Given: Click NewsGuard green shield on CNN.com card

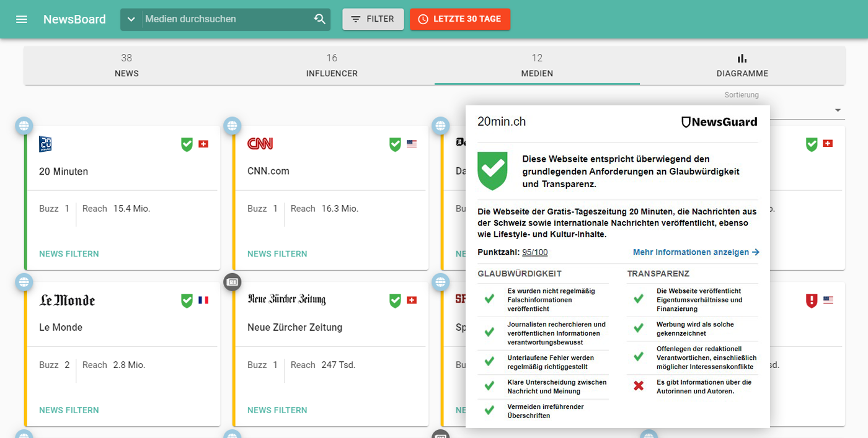Looking at the screenshot, I should pyautogui.click(x=395, y=144).
